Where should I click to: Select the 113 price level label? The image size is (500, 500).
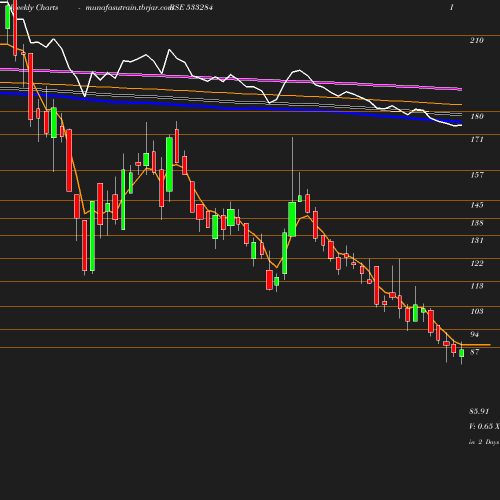click(x=477, y=286)
